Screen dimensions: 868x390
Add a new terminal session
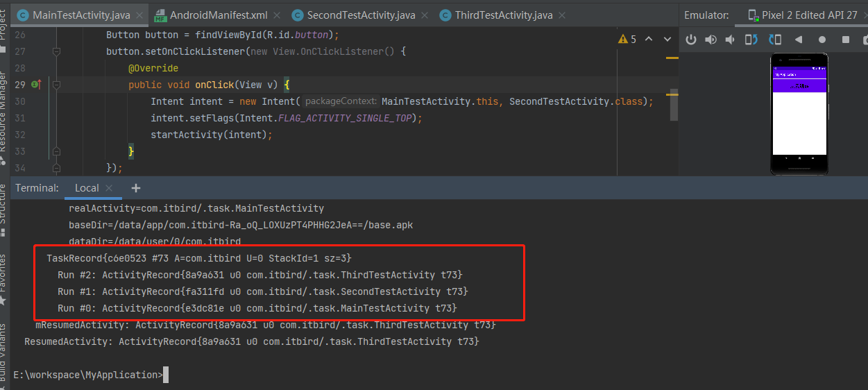tap(136, 188)
